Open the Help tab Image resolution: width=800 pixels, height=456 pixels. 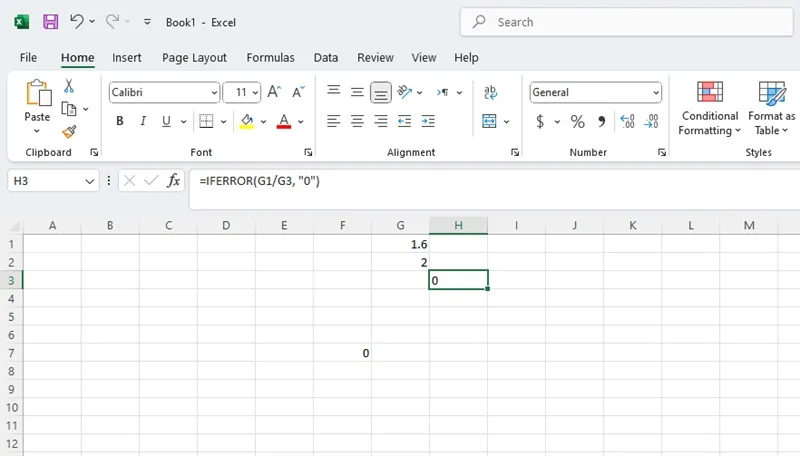coord(466,58)
